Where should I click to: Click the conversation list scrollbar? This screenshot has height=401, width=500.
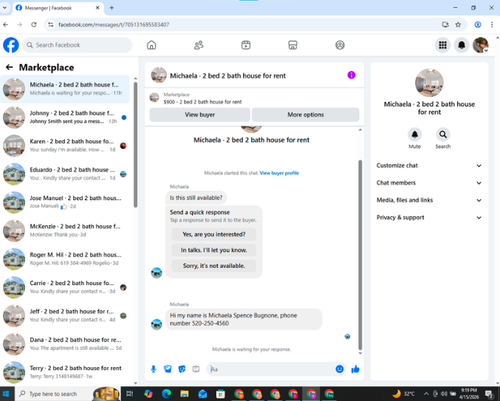point(135,145)
